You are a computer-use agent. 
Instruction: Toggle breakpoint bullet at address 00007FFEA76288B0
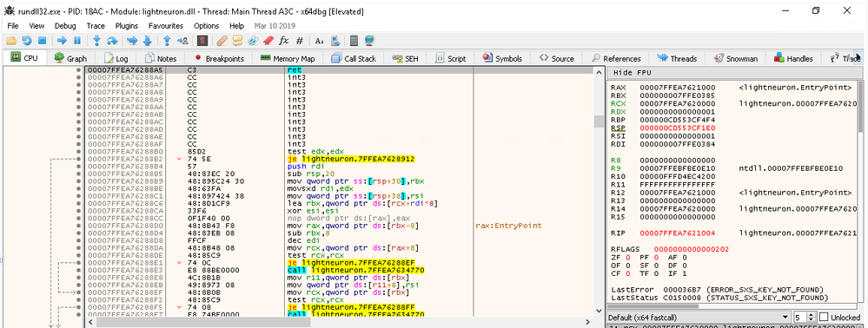coord(78,151)
